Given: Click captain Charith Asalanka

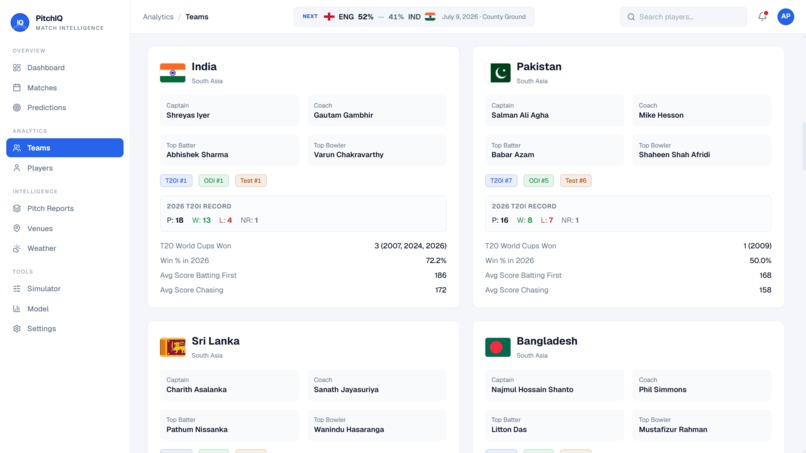Looking at the screenshot, I should pos(196,390).
